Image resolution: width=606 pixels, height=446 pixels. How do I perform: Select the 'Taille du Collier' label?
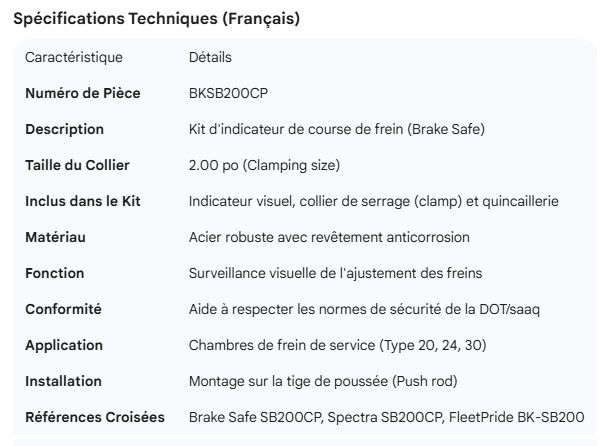[x=77, y=165]
